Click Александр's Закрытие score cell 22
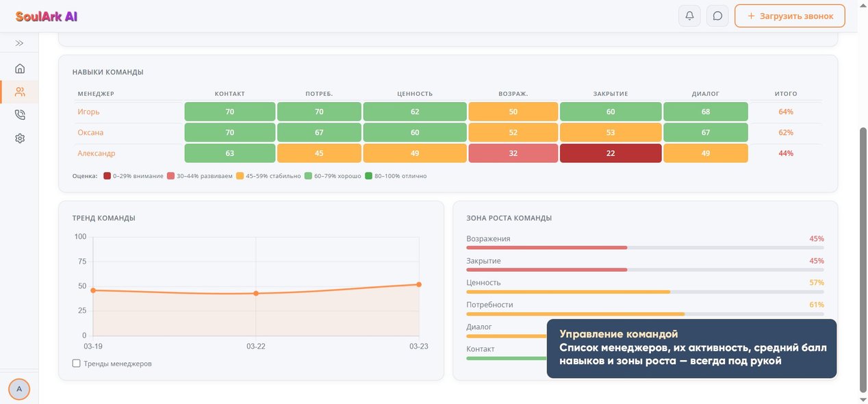The width and height of the screenshot is (868, 404). [x=611, y=153]
